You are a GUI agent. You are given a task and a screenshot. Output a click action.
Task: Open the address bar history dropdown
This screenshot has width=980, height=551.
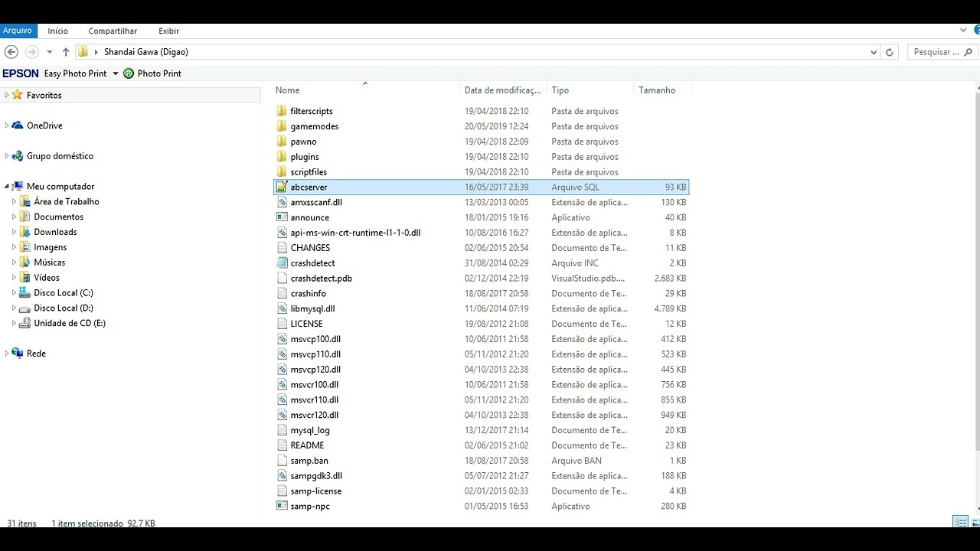click(x=874, y=52)
